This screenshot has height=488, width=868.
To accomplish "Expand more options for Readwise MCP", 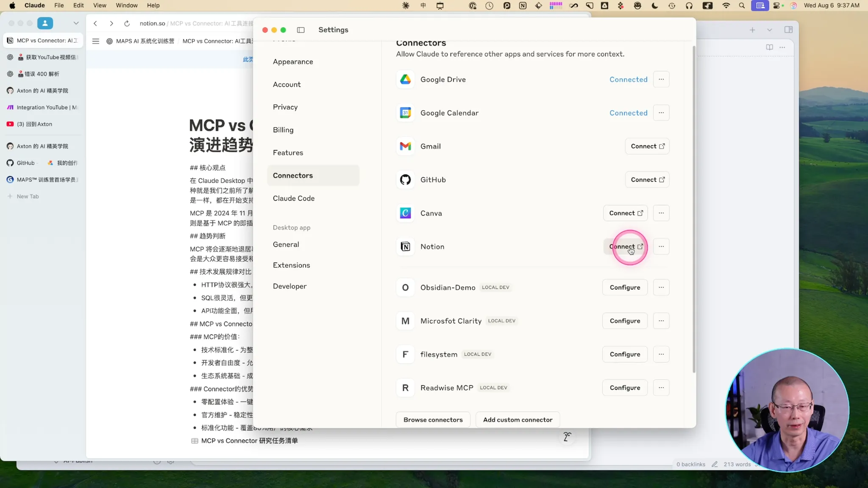I will 661,388.
